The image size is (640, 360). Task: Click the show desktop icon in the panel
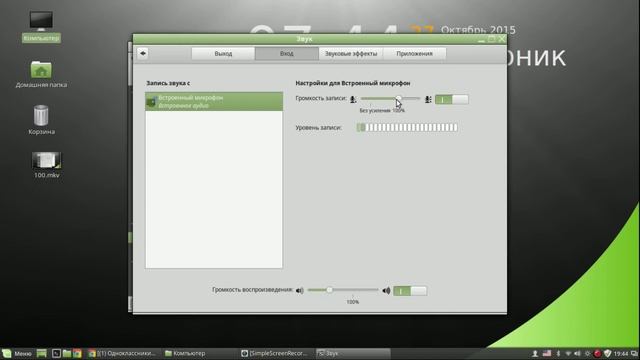click(x=42, y=353)
